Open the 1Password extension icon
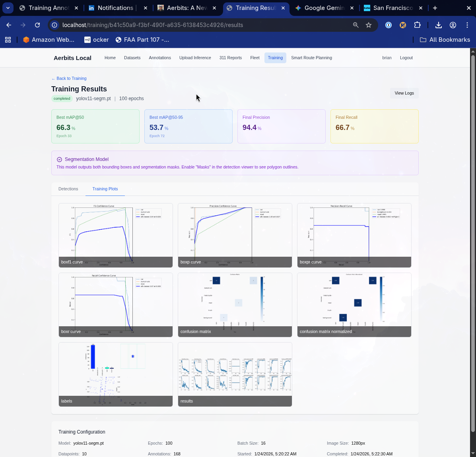 [388, 25]
